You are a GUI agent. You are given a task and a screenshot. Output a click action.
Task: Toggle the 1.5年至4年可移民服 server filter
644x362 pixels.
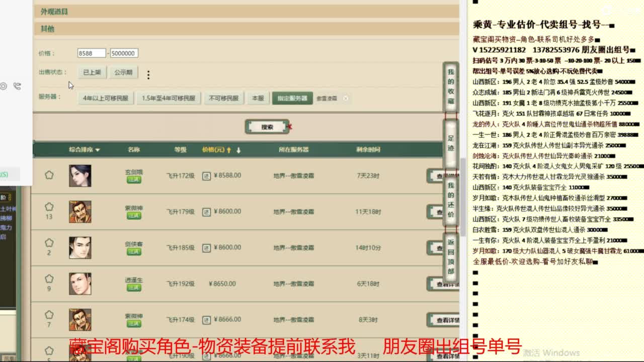pyautogui.click(x=169, y=99)
